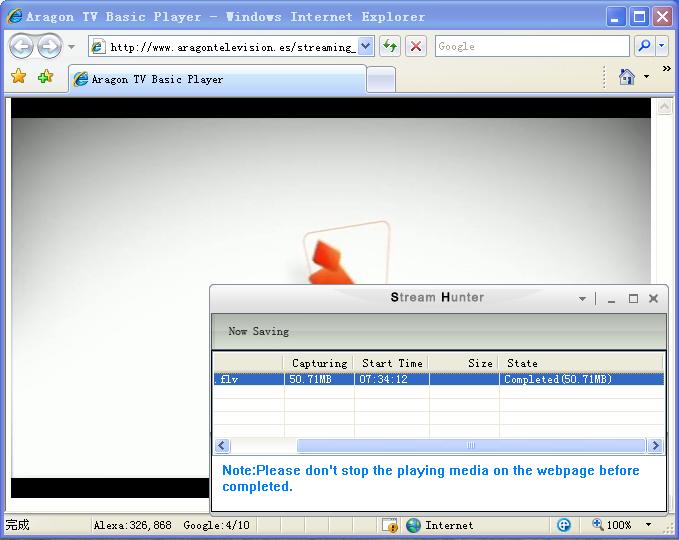679x540 pixels.
Task: Click the Size column header
Action: tap(464, 363)
